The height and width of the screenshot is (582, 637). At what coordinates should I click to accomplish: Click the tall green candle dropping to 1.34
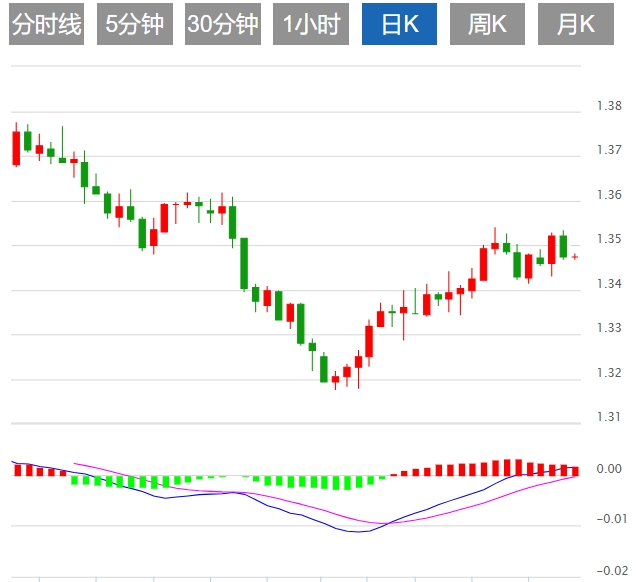[244, 263]
